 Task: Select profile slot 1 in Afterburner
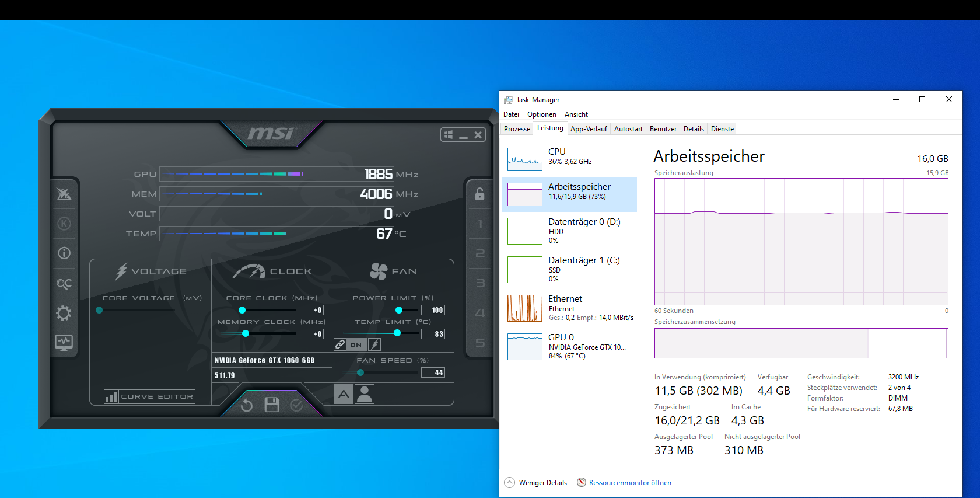480,224
